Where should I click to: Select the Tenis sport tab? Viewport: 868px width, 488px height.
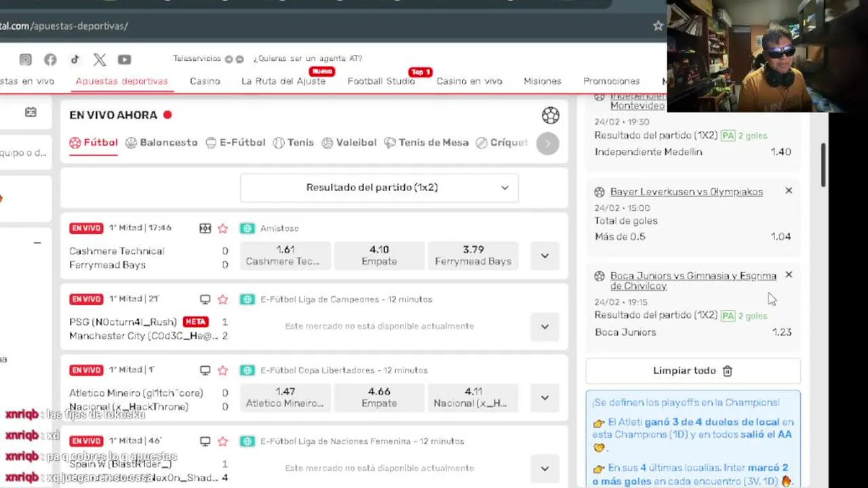click(x=294, y=143)
